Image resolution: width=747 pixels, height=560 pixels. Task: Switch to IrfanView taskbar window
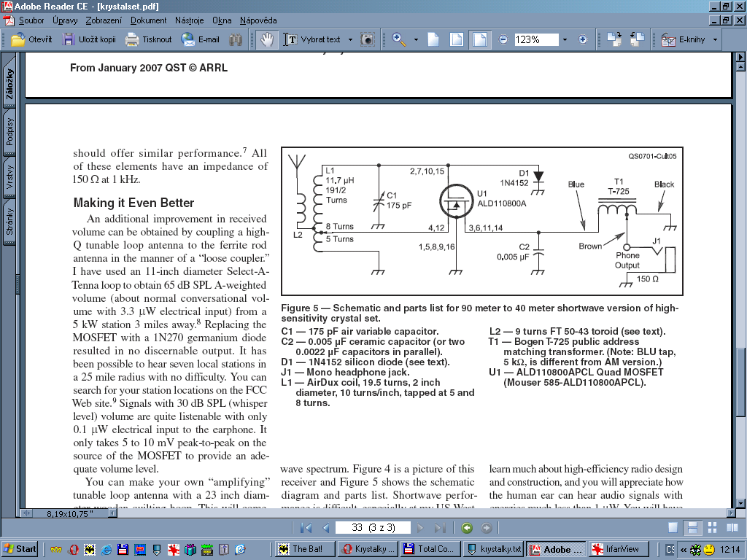(x=619, y=549)
